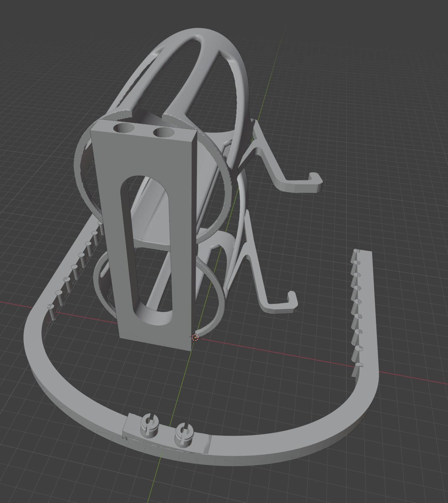Click the left round hole atop the plate
Screen dimensions: 448x503
(124, 128)
